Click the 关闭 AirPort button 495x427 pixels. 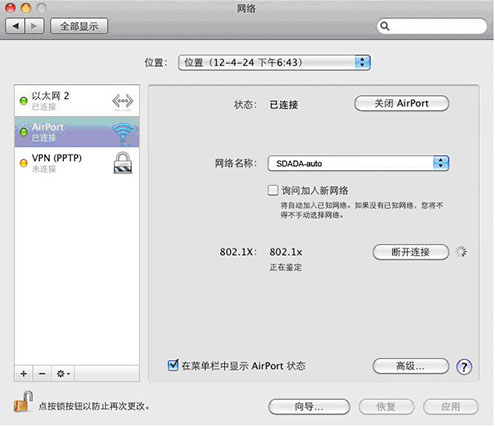[402, 103]
